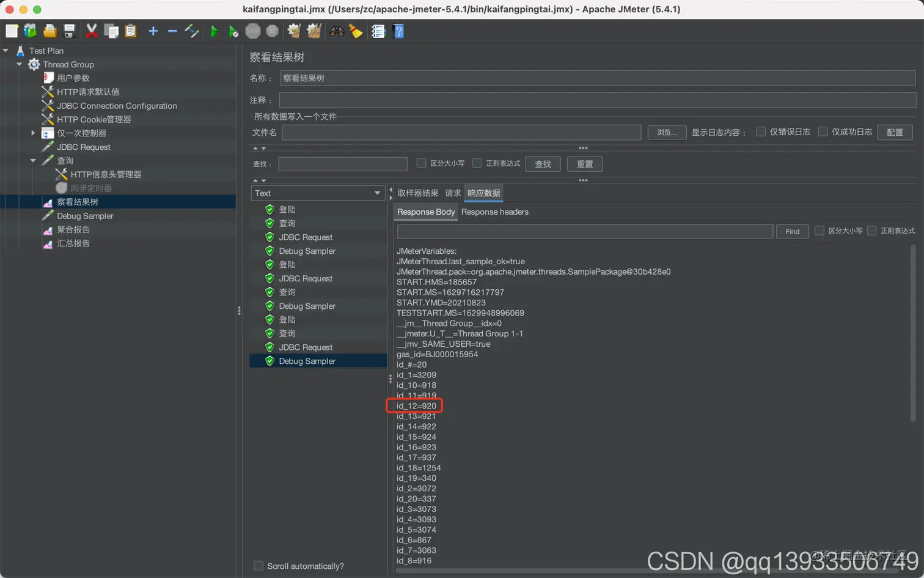Open the Response headers tab
Image resolution: width=924 pixels, height=578 pixels.
click(494, 212)
